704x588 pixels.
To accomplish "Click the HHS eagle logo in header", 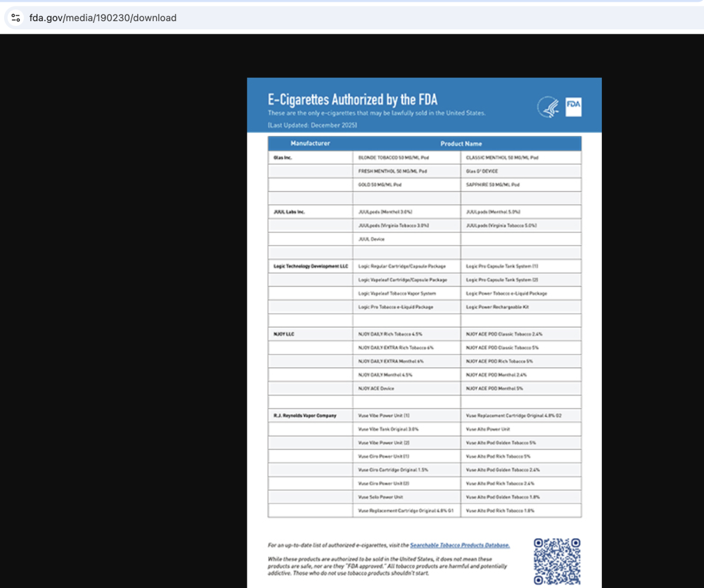I will 548,107.
